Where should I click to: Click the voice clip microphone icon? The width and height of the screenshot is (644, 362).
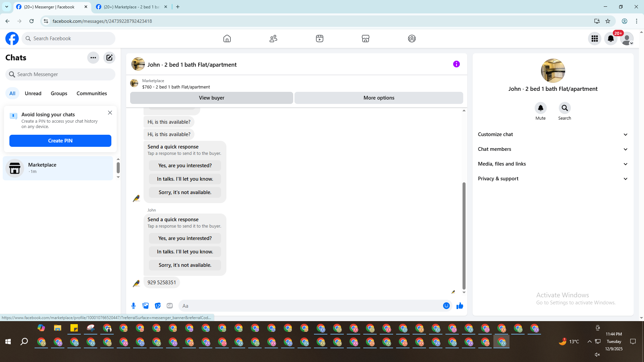tap(133, 306)
